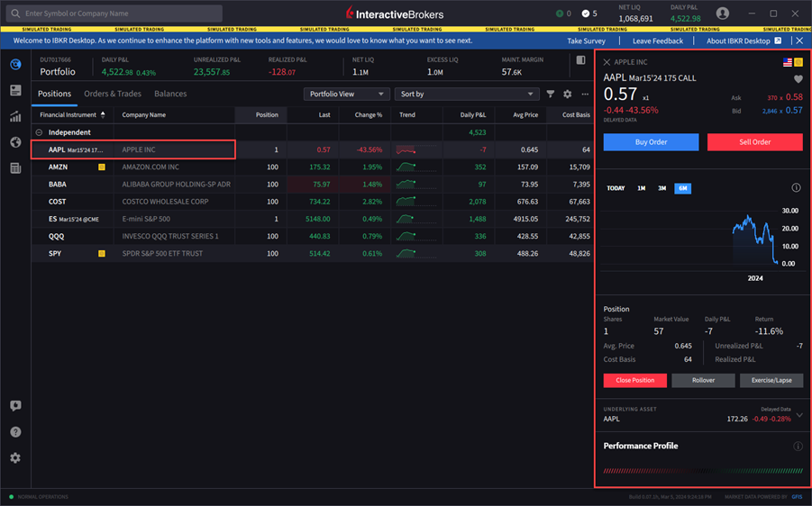Open the three-dot more options menu

coord(585,94)
